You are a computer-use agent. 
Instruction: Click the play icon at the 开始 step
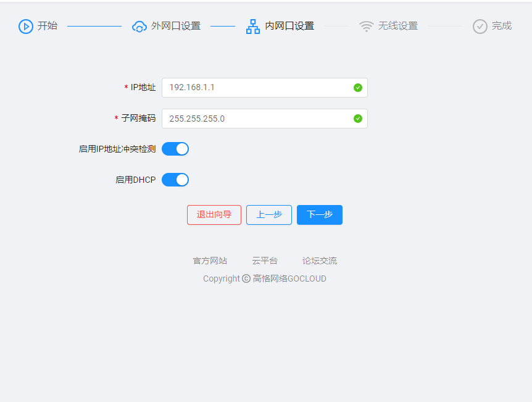point(25,26)
